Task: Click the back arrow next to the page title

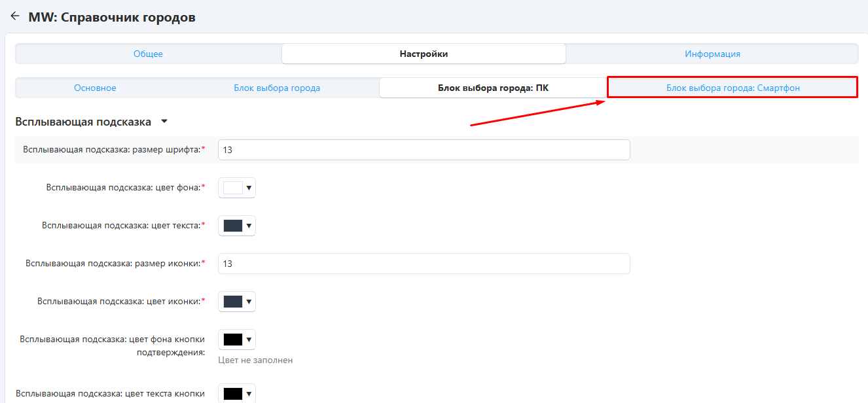Action: [14, 16]
